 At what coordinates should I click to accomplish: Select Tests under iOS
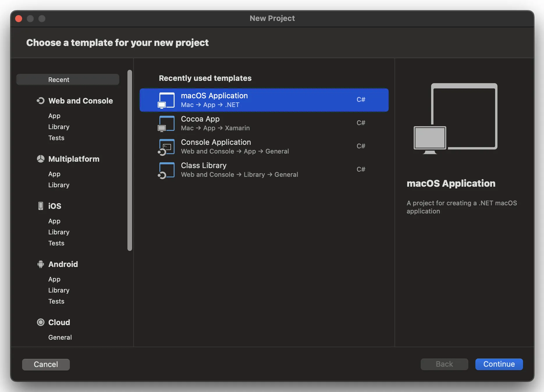coord(56,243)
